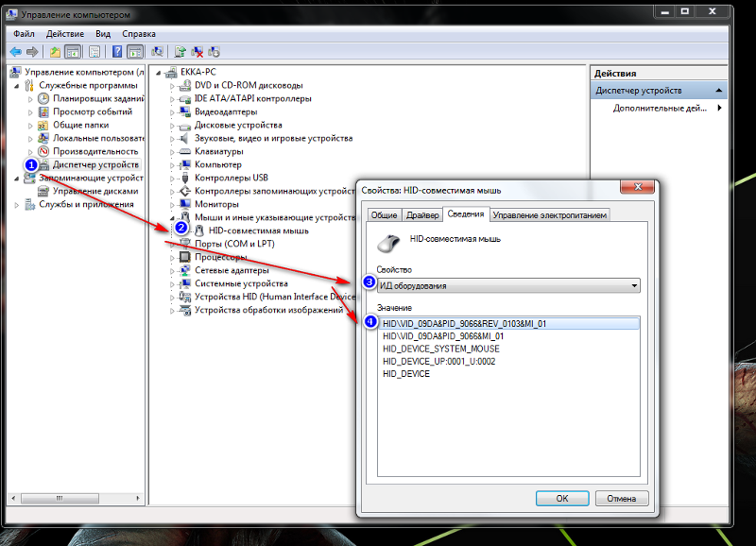Viewport: 756px width, 546px height.
Task: Click the Контроллеры USB device category icon
Action: [185, 178]
